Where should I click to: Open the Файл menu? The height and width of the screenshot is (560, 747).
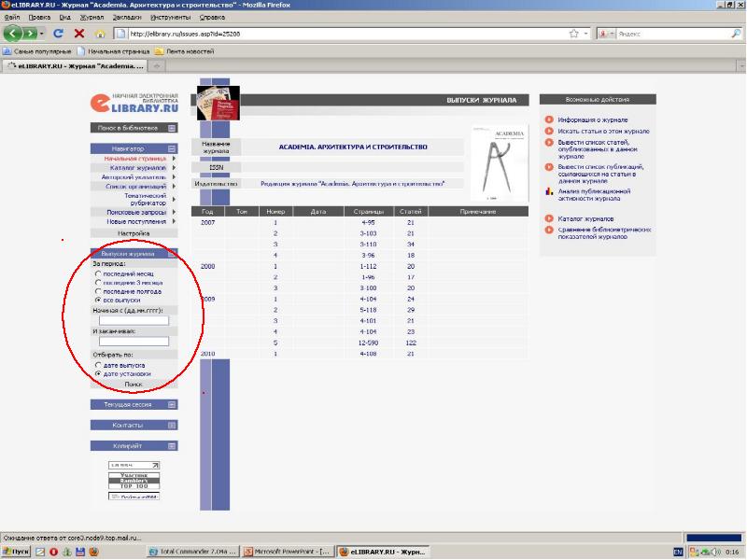[12, 17]
